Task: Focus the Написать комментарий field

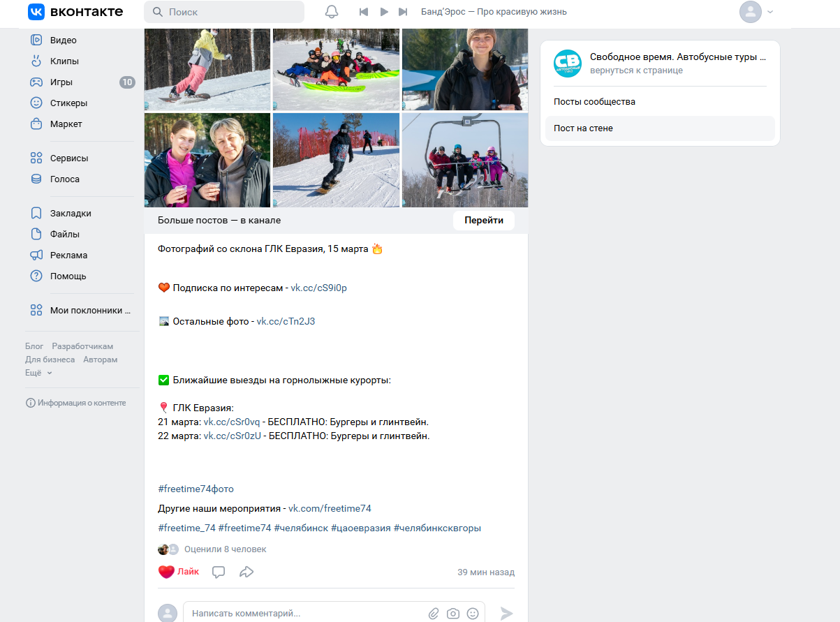Action: 304,614
